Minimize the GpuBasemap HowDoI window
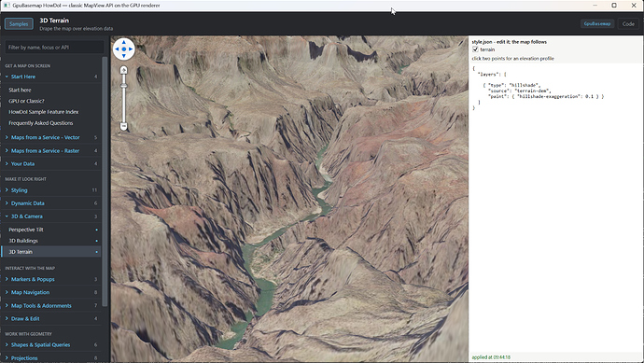 (x=595, y=6)
